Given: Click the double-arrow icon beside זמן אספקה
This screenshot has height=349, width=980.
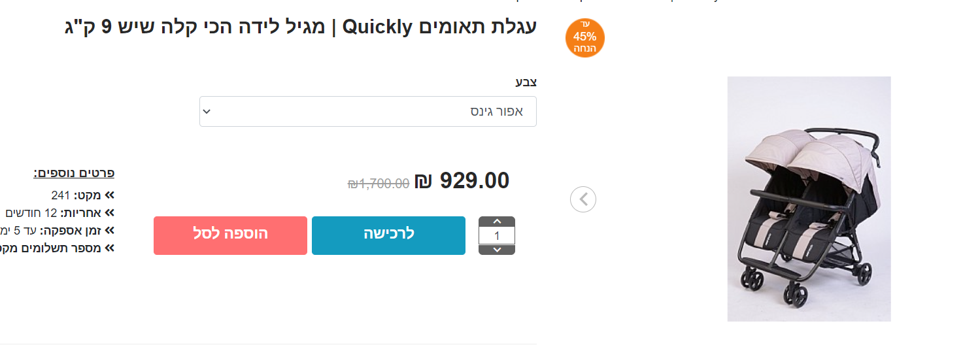Looking at the screenshot, I should point(109,230).
